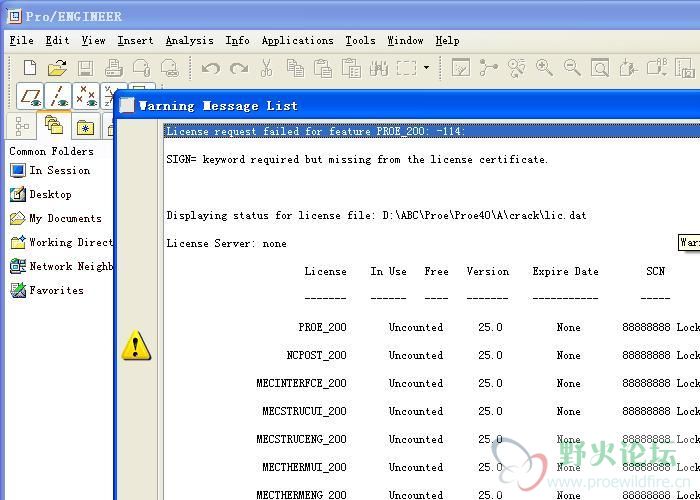Open the Window menu
This screenshot has width=700, height=500.
405,41
